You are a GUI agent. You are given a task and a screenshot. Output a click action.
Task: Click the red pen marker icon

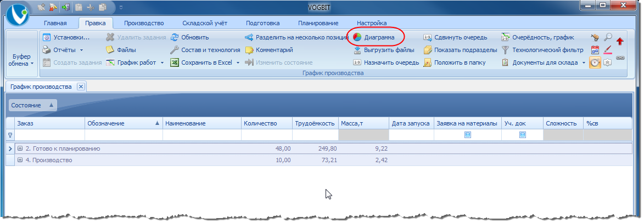point(608,50)
